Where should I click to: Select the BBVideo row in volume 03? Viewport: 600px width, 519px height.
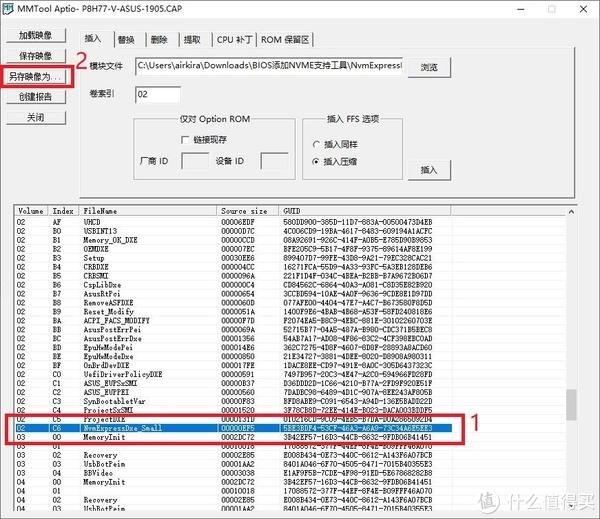[x=233, y=473]
